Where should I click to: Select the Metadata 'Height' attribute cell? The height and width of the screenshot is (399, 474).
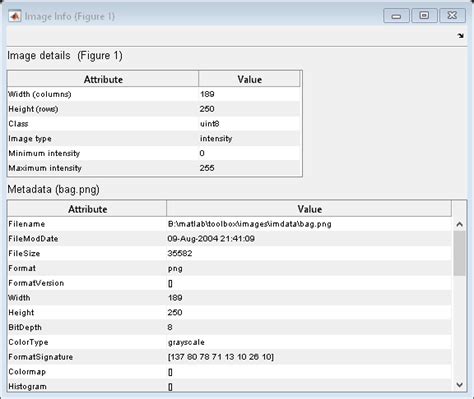click(x=87, y=312)
